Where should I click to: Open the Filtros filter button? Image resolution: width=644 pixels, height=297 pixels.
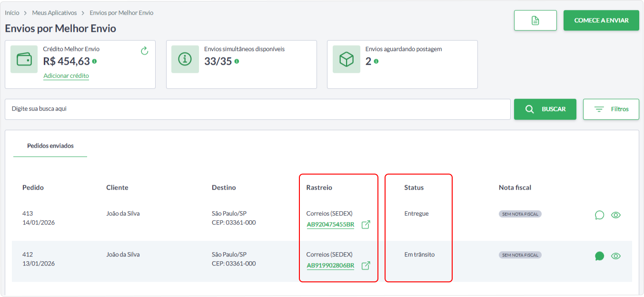(x=611, y=109)
